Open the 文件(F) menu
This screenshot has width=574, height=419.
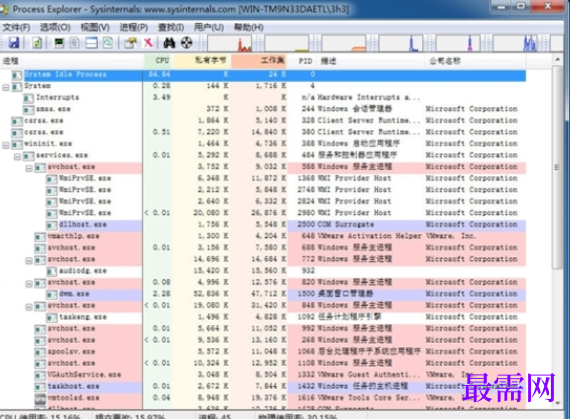[16, 27]
